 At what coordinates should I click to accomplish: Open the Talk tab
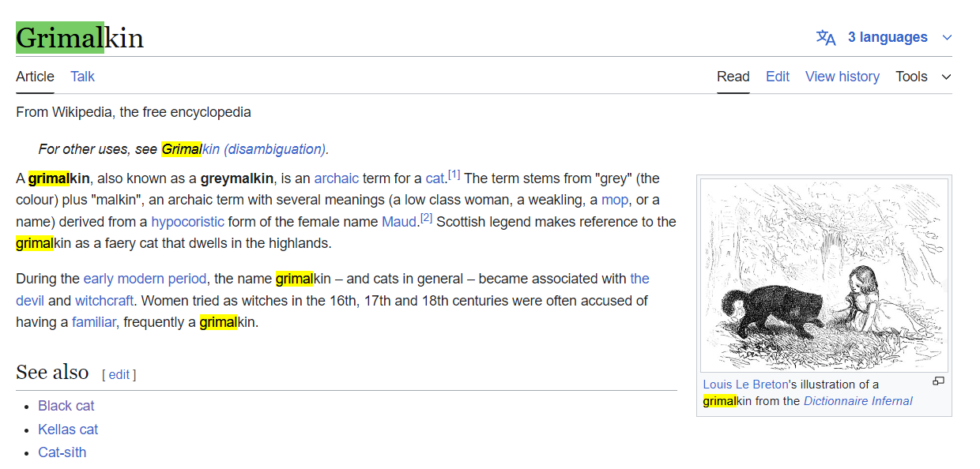tap(82, 77)
